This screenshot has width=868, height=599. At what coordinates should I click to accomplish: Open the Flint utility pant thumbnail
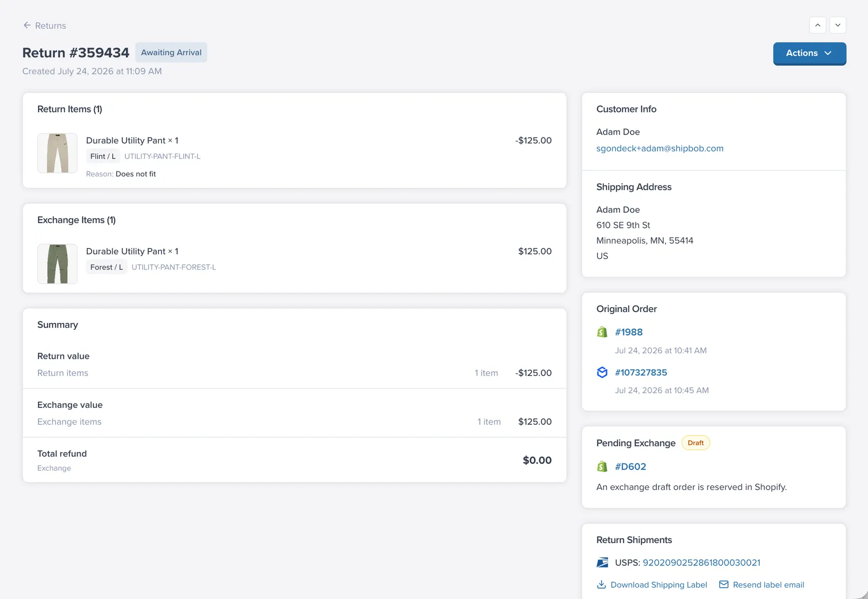tap(58, 153)
